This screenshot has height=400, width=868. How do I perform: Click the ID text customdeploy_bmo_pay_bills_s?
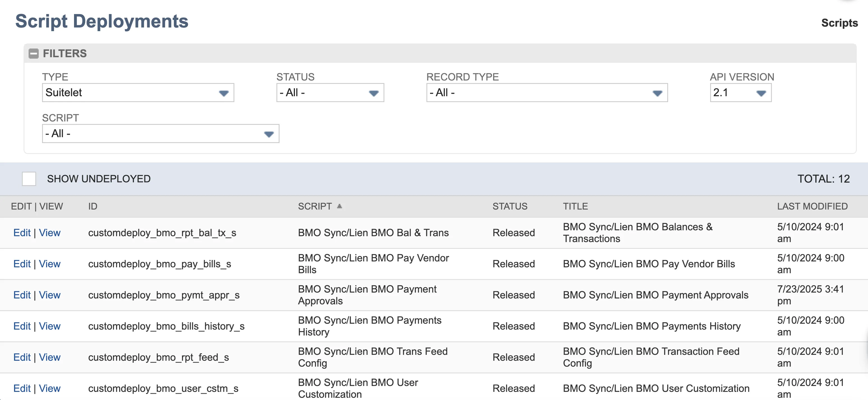159,264
